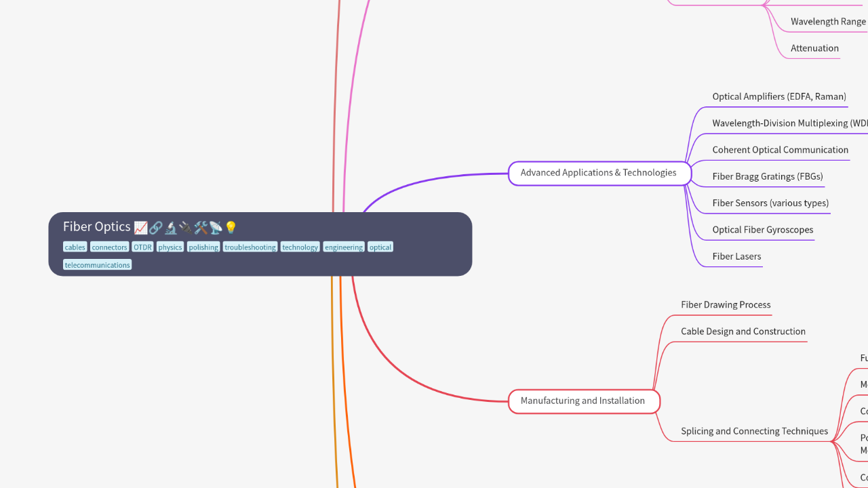Select the Fiber Lasers node
The width and height of the screenshot is (868, 488).
(736, 256)
